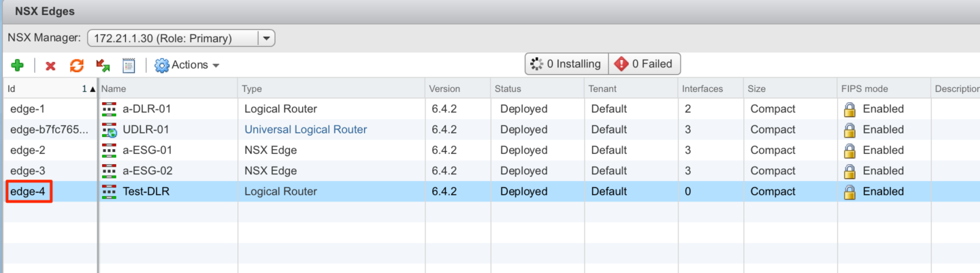Sort by the Name column header
Viewport: 980px width, 273px height.
tap(168, 89)
